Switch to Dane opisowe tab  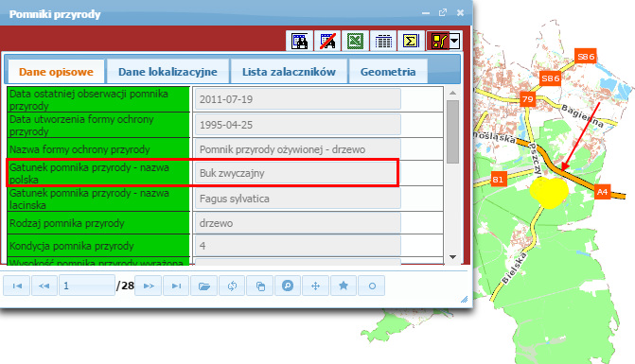(56, 72)
